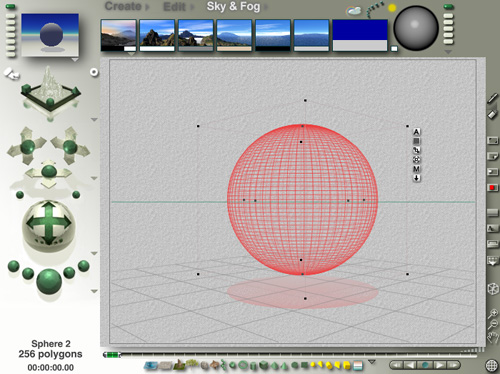
Task: Open the Create palette
Action: [123, 6]
